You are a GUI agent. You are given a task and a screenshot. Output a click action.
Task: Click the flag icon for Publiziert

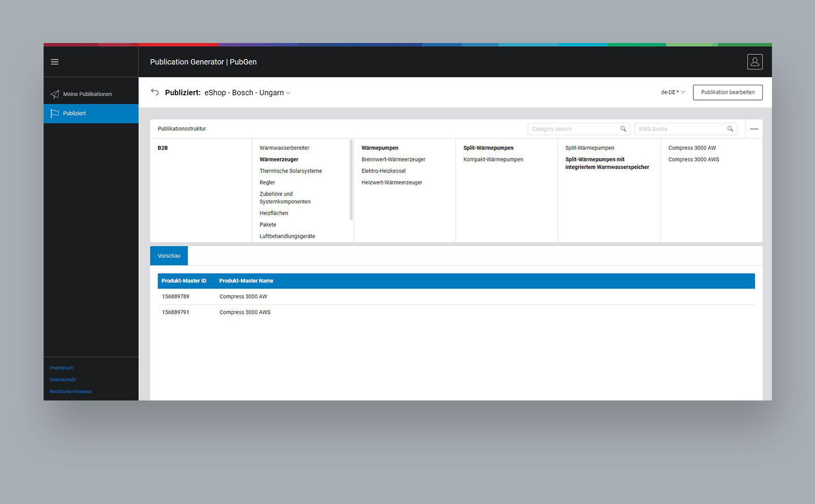coord(54,113)
